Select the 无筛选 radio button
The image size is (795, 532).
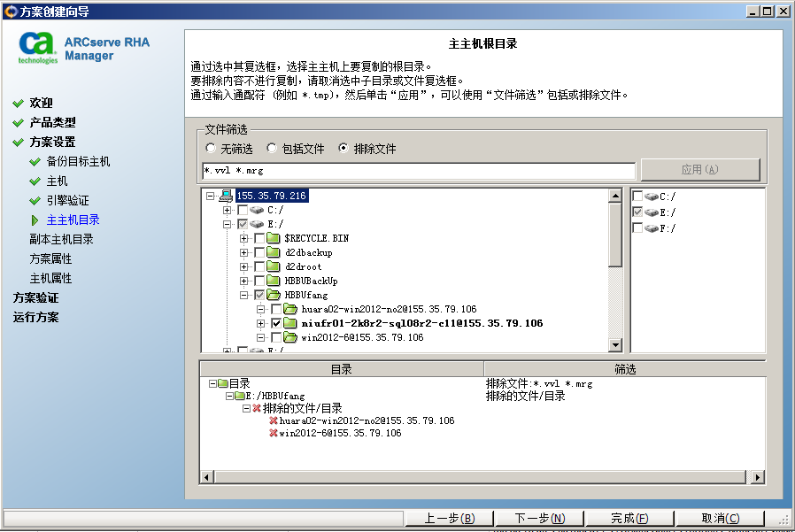[x=211, y=148]
